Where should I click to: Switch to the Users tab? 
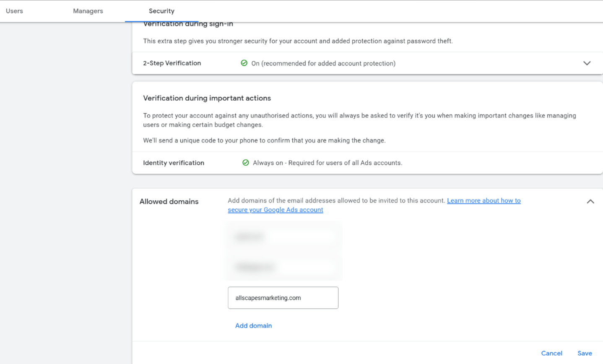tap(14, 11)
